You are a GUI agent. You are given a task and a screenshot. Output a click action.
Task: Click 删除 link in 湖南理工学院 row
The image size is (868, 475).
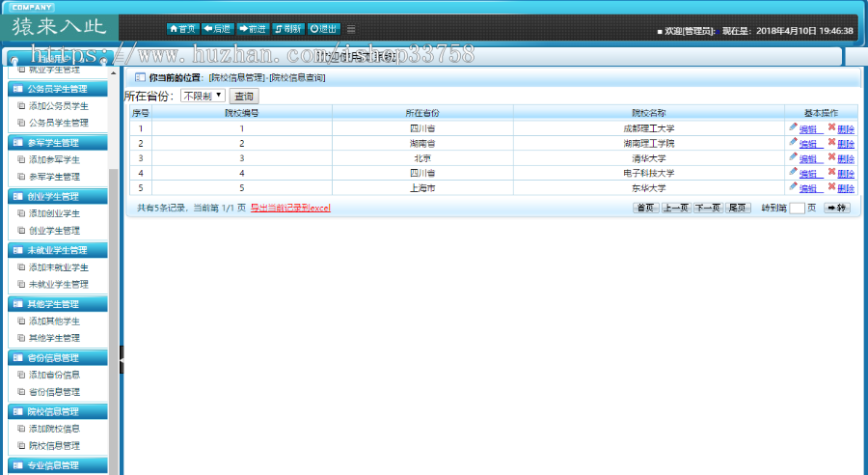click(x=846, y=144)
